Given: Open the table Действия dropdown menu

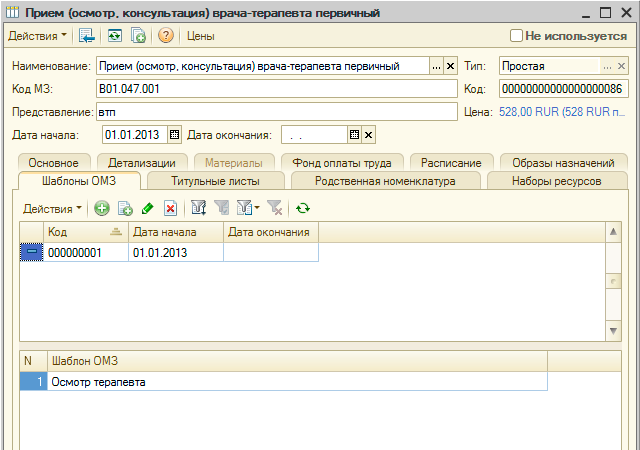Looking at the screenshot, I should click(x=52, y=208).
